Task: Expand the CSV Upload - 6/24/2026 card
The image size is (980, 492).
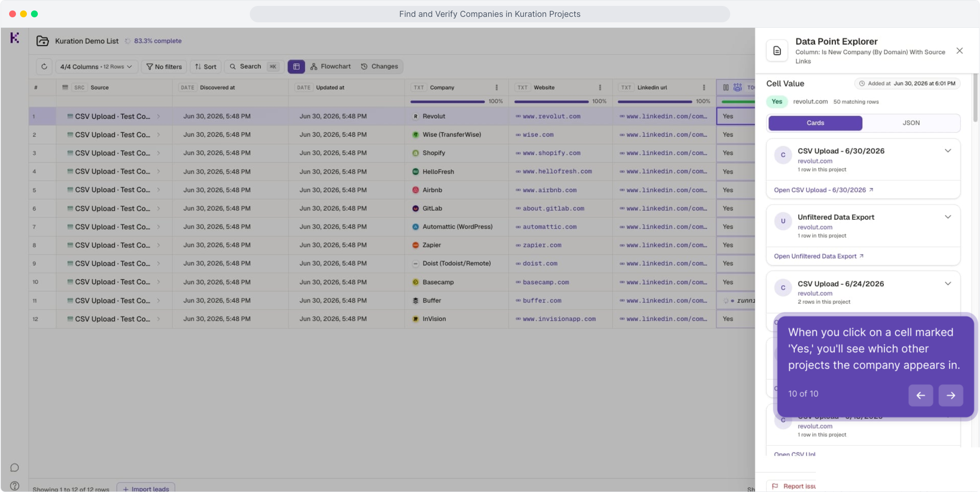Action: (948, 283)
